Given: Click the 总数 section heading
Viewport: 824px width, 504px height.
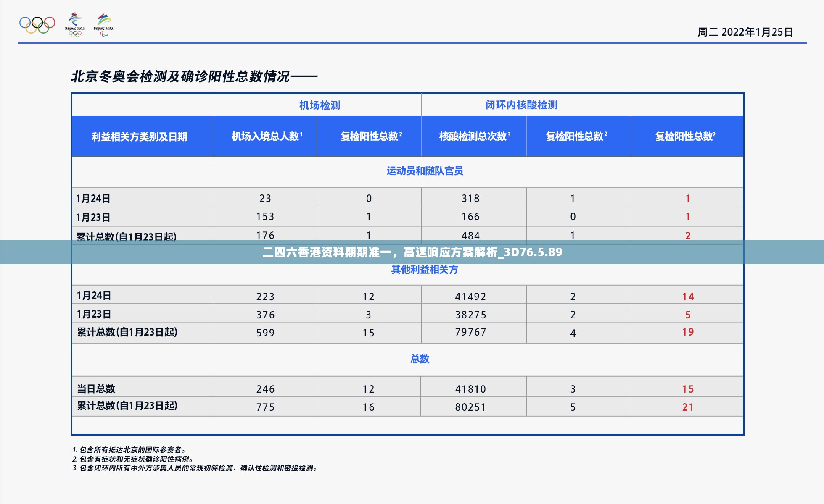Looking at the screenshot, I should click(420, 359).
